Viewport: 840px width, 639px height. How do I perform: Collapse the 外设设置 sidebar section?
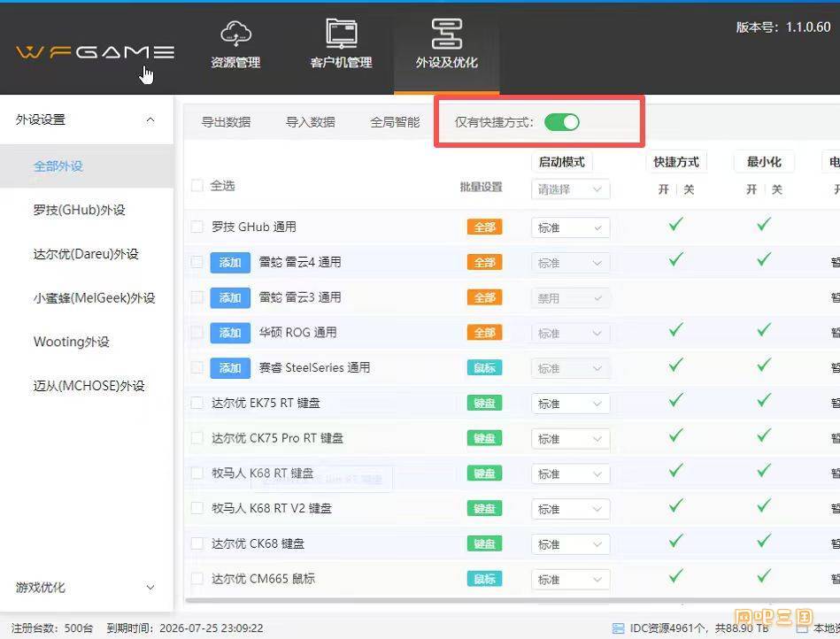pyautogui.click(x=150, y=120)
